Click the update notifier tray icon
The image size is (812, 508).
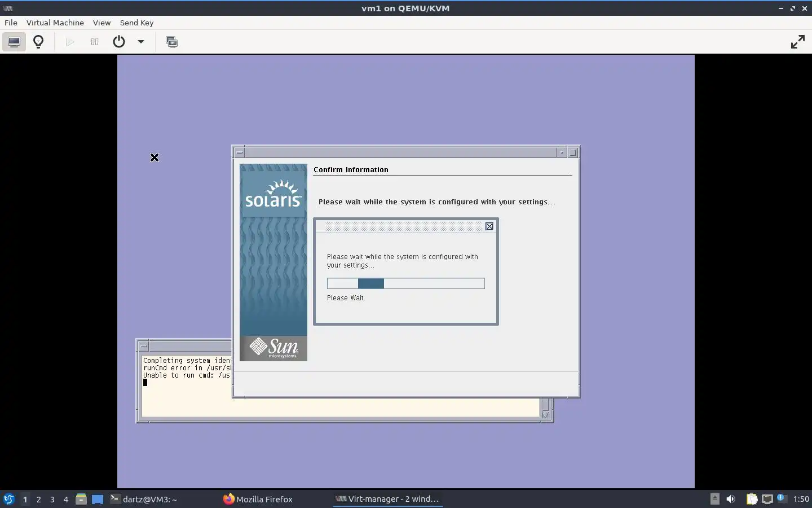coord(781,498)
